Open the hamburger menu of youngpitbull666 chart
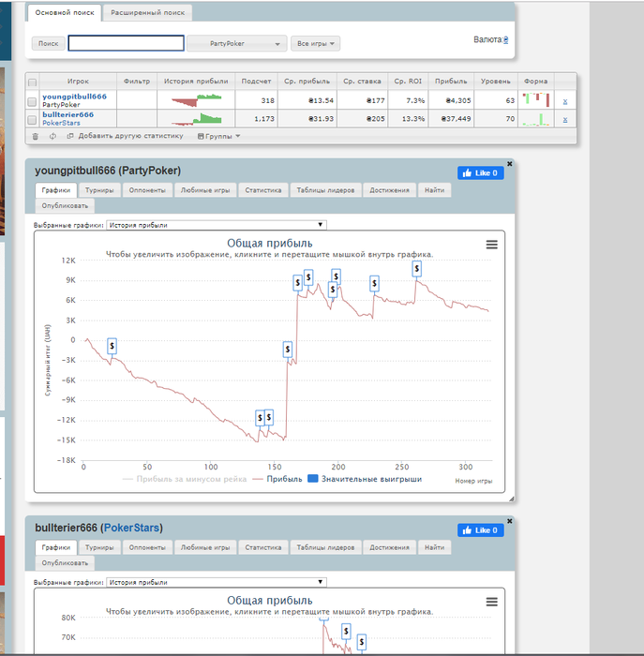Image resolution: width=644 pixels, height=656 pixels. pos(492,245)
